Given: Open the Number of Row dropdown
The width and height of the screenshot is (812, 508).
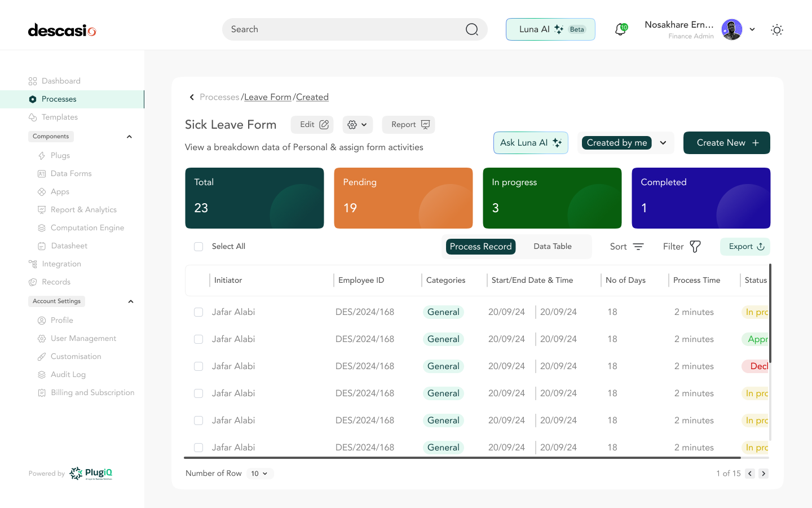Looking at the screenshot, I should tap(259, 474).
